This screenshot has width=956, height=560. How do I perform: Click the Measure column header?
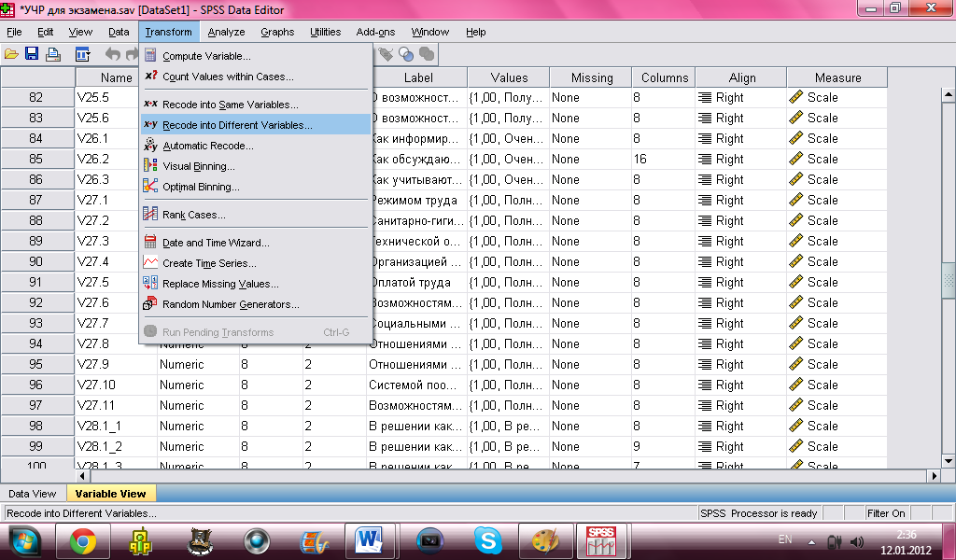pyautogui.click(x=837, y=77)
